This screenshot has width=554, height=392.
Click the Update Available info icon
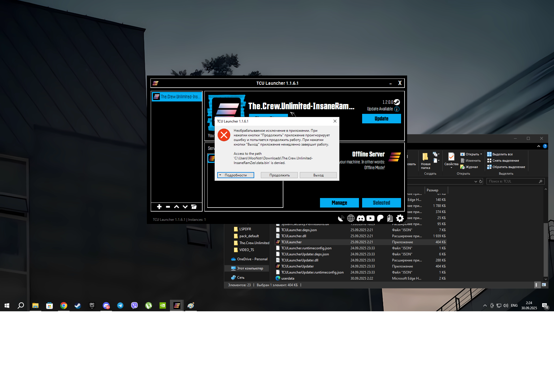pos(397,109)
